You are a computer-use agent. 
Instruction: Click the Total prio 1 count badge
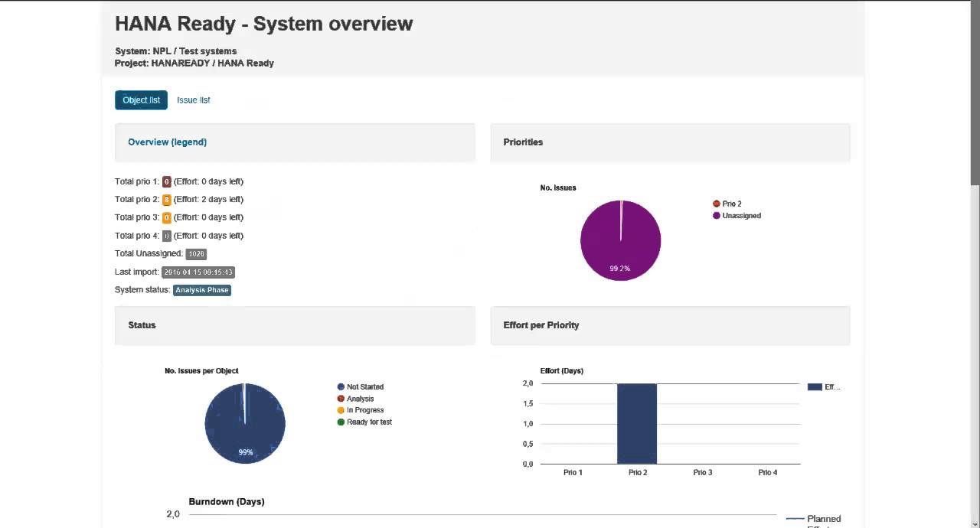[166, 182]
